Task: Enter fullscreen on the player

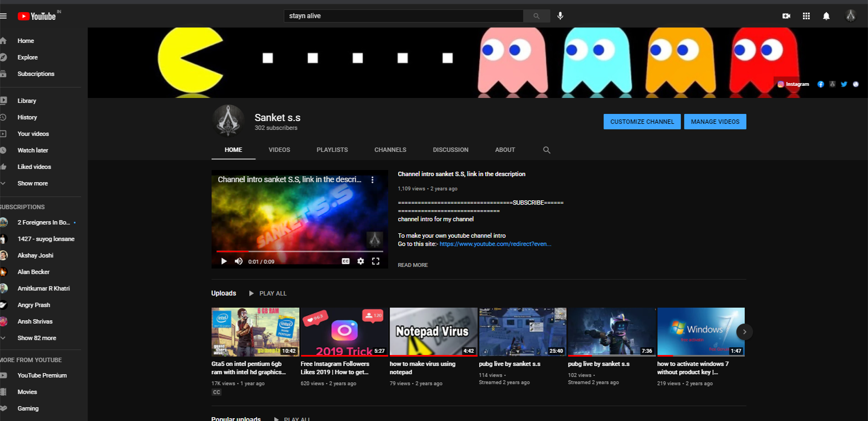Action: (x=376, y=261)
